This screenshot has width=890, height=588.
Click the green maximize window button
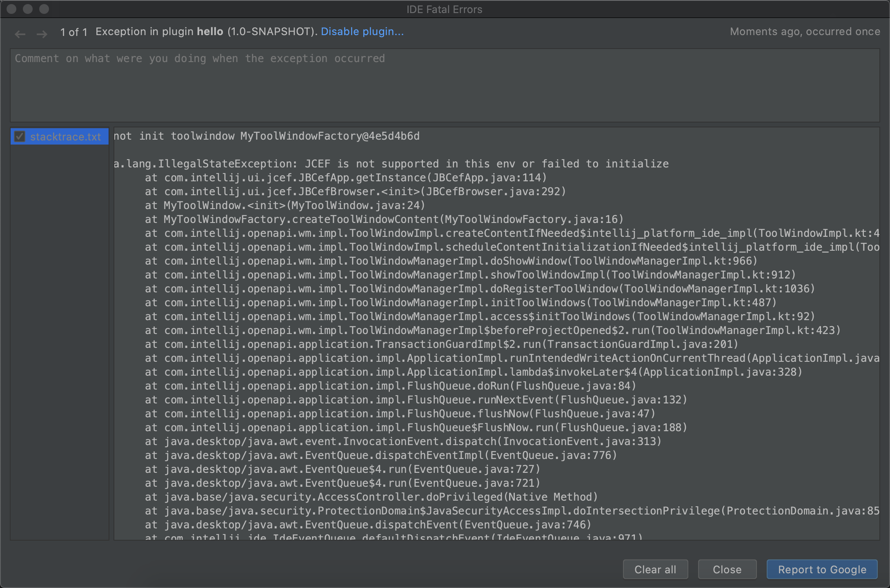[44, 9]
